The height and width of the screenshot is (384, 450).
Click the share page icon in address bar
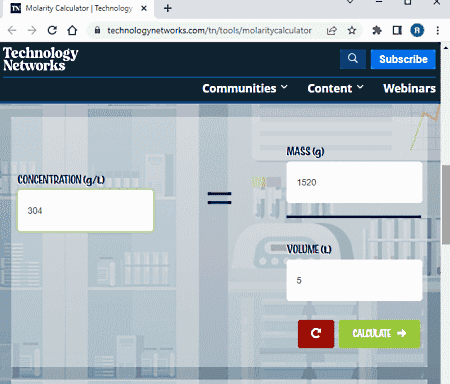[x=332, y=31]
